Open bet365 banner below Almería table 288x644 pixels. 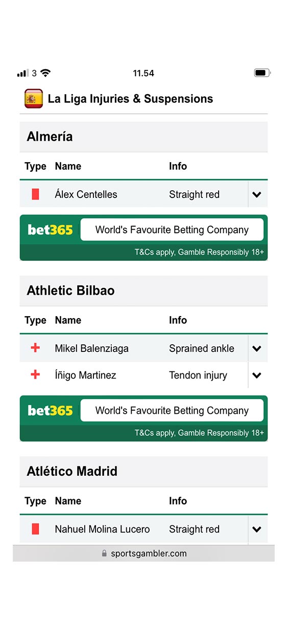tap(143, 237)
